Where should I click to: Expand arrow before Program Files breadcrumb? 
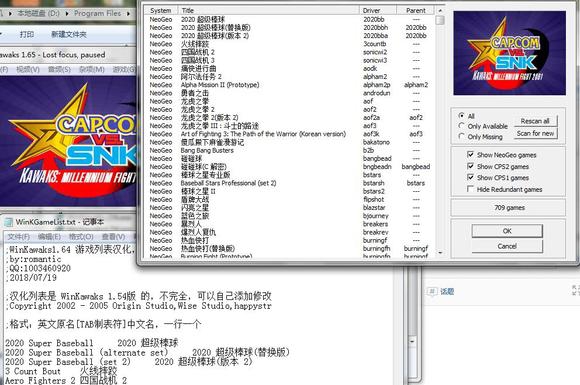[67, 14]
